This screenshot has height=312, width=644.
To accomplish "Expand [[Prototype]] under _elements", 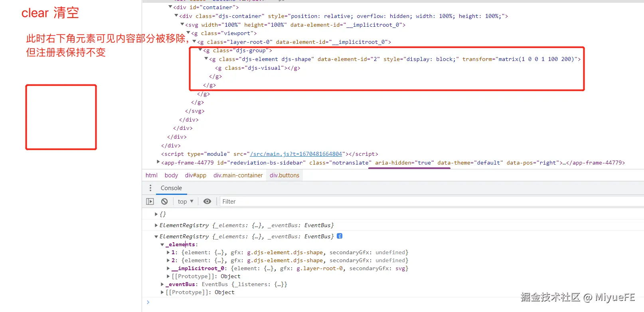I will (168, 276).
